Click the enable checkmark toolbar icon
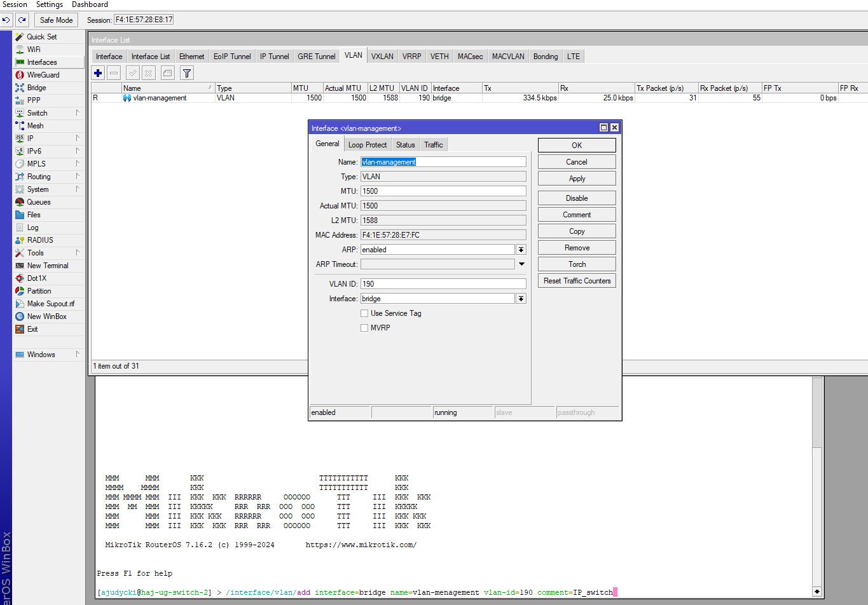This screenshot has height=605, width=868. tap(133, 73)
